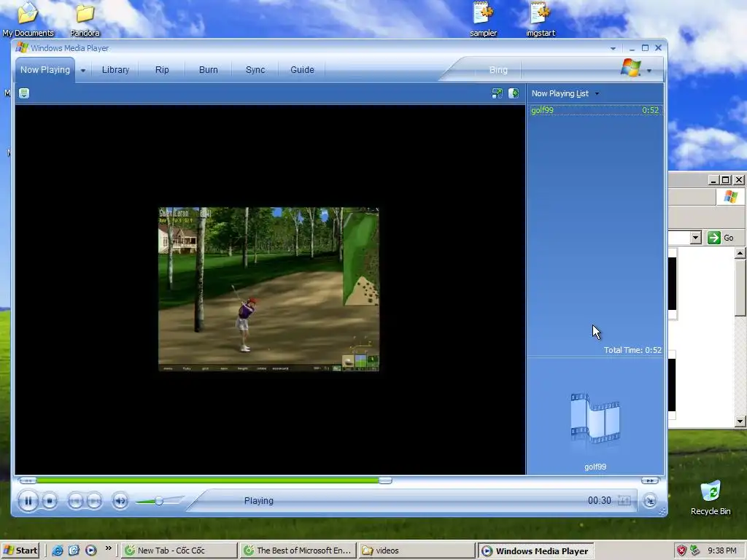
Task: Open the Guide tab
Action: [x=302, y=69]
